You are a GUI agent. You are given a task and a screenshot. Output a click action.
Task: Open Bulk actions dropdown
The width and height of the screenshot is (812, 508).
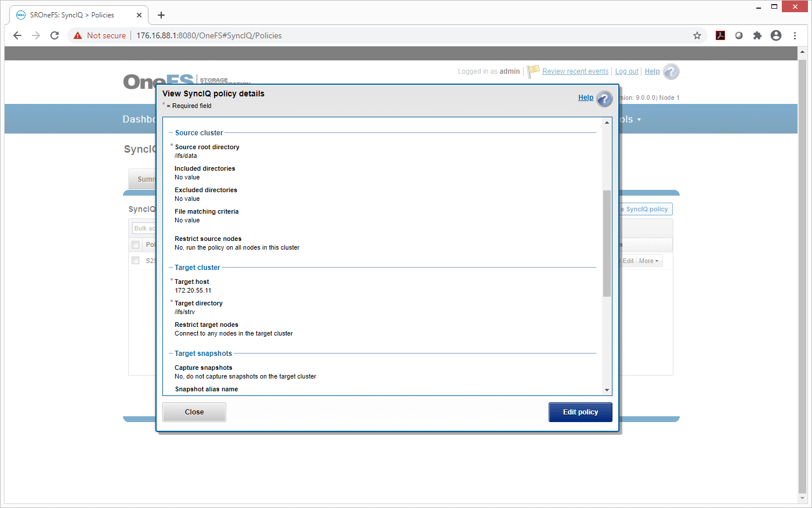144,228
